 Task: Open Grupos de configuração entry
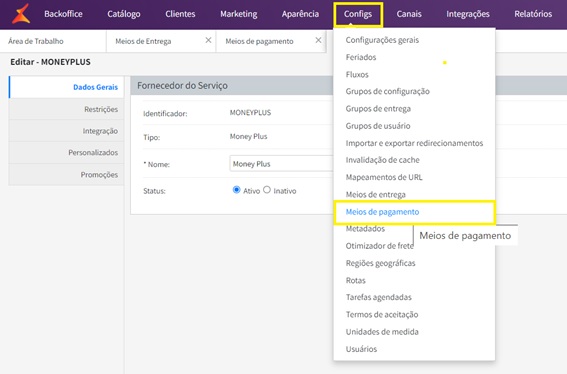[388, 91]
